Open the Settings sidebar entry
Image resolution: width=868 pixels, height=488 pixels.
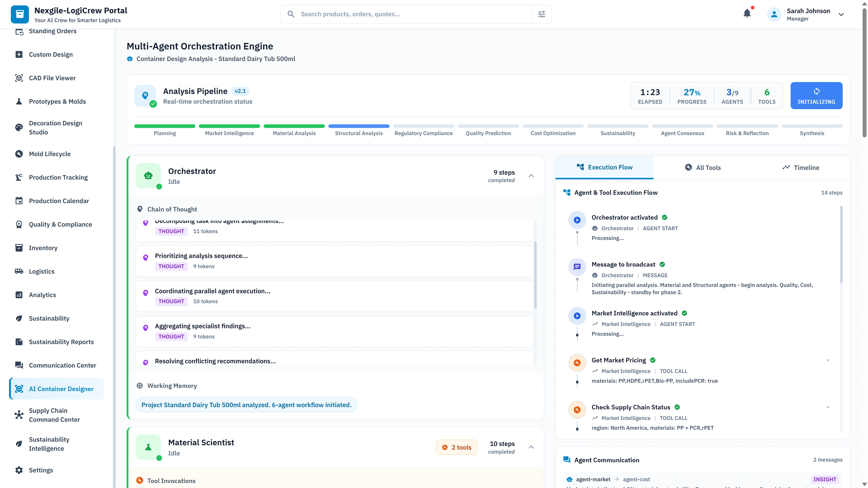point(40,470)
